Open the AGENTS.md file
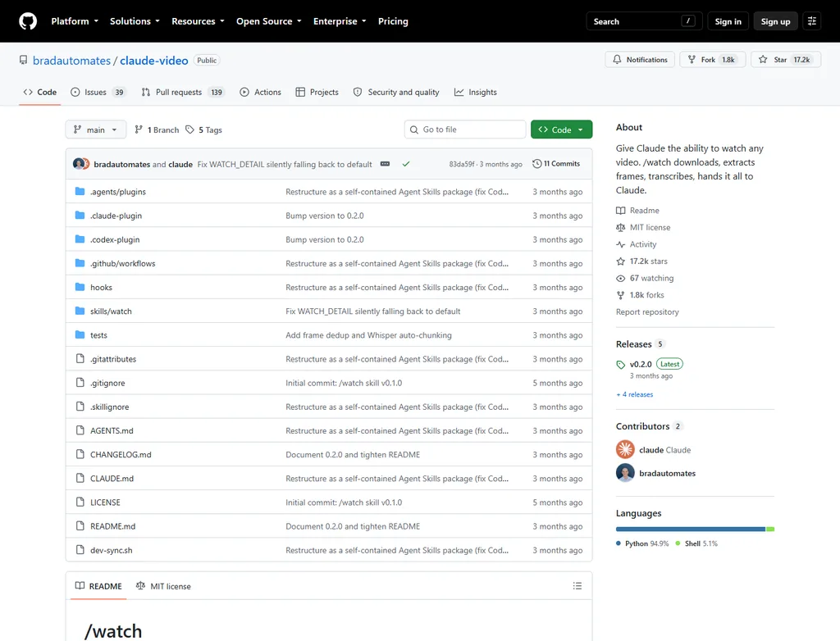Screen dimensions: 840x641 click(x=112, y=430)
